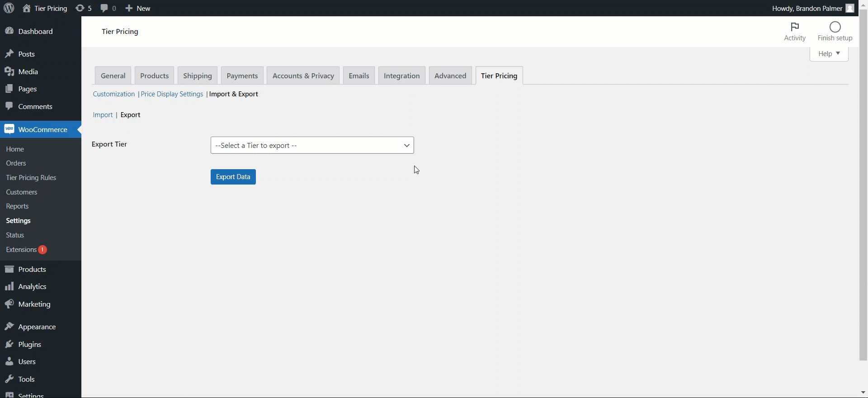The height and width of the screenshot is (398, 868).
Task: Click the WordPress logo icon
Action: (9, 8)
